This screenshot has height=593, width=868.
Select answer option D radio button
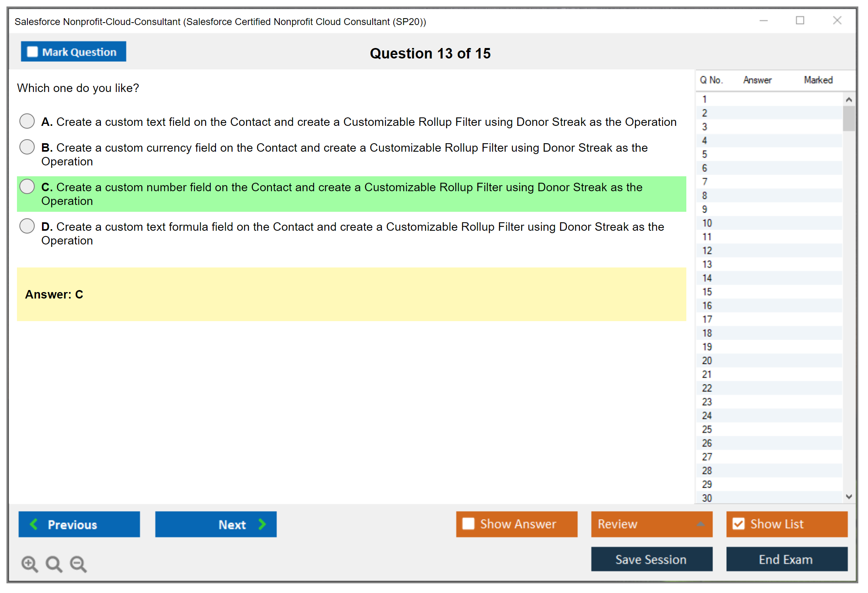[27, 226]
